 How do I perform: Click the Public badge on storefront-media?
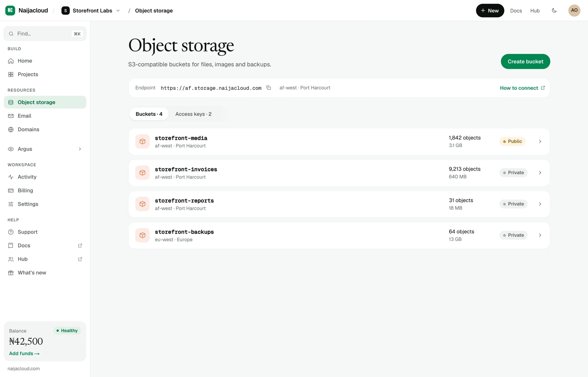pos(512,141)
